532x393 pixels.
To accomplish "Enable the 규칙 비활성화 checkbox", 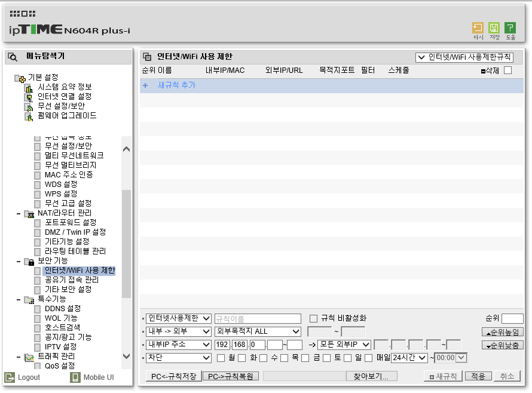I will 313,318.
